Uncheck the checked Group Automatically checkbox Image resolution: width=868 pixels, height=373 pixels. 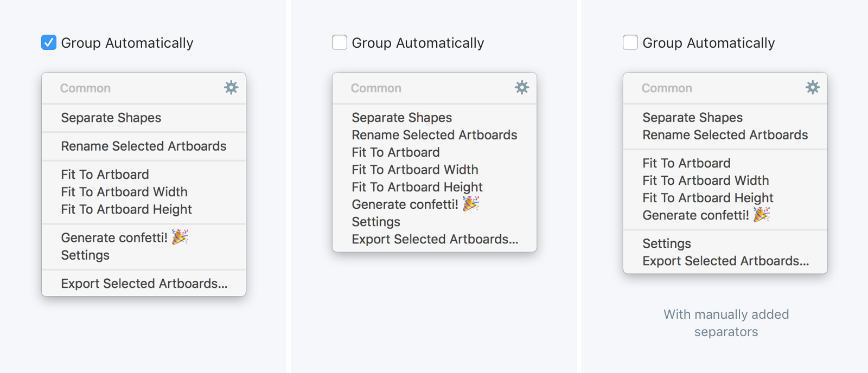[49, 42]
